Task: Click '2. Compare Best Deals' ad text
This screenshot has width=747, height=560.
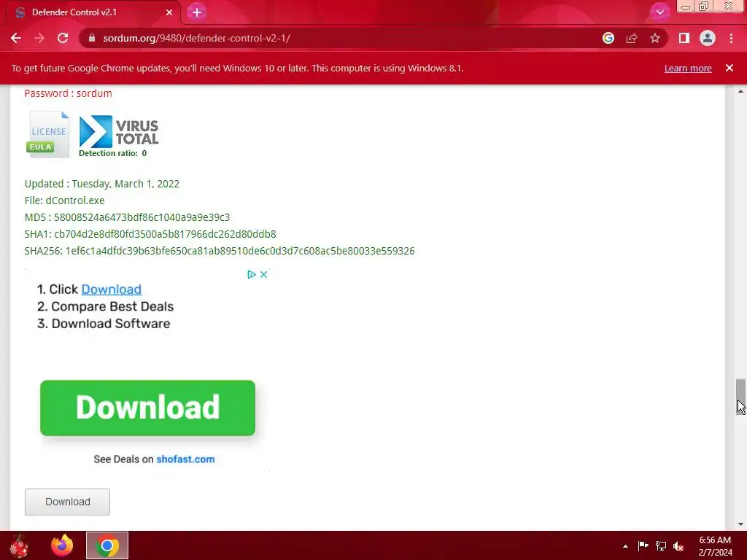Action: pos(105,306)
